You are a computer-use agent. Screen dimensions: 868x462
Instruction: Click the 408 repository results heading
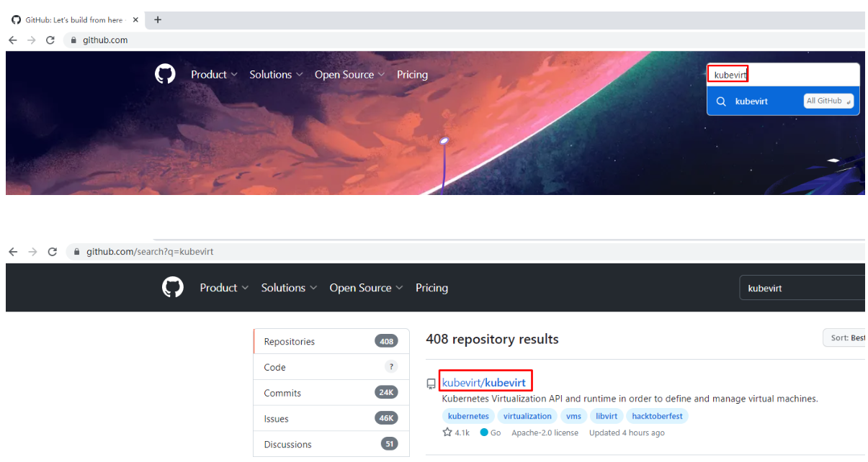(x=492, y=339)
